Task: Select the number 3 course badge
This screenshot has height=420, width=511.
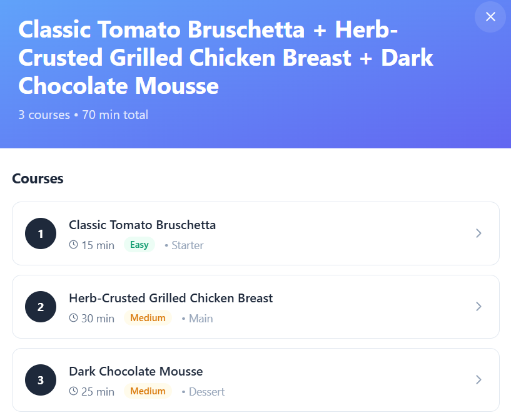Action: [x=41, y=380]
